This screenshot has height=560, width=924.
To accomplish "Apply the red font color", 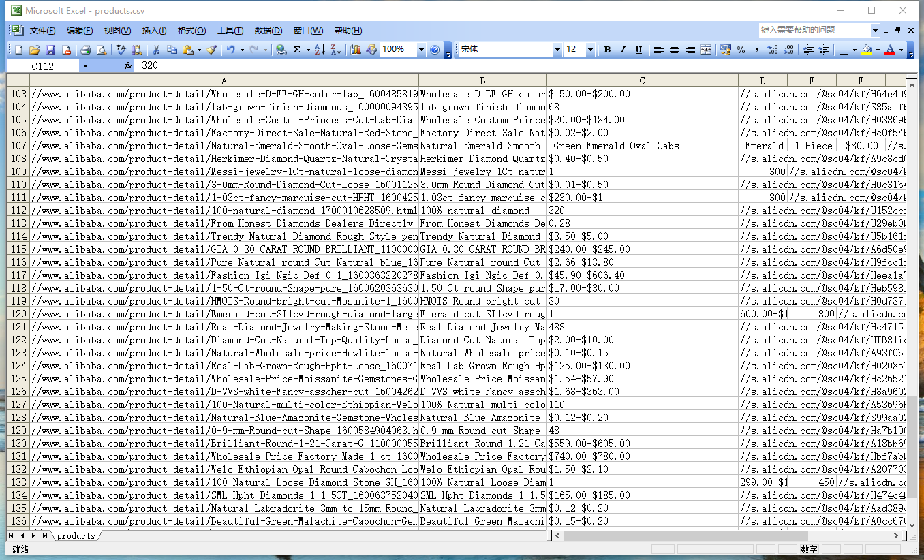I will (889, 50).
